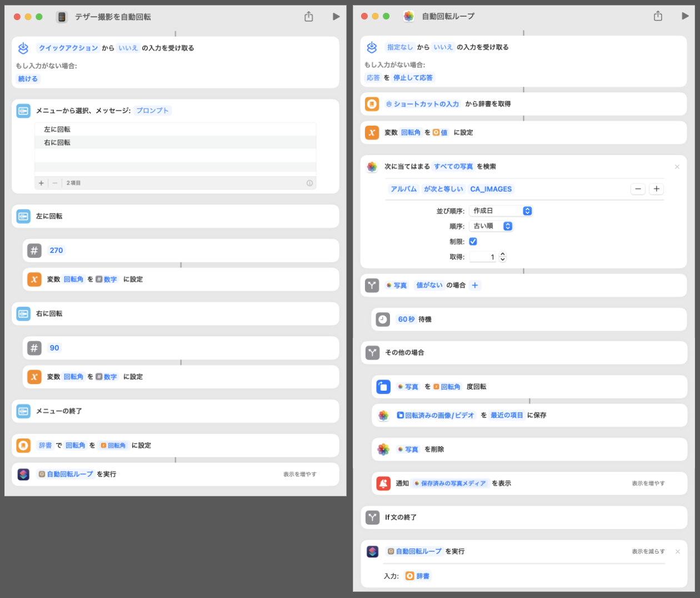700x598 pixels.
Task: Open the 並び順序 作成日 dropdown
Action: tap(501, 211)
